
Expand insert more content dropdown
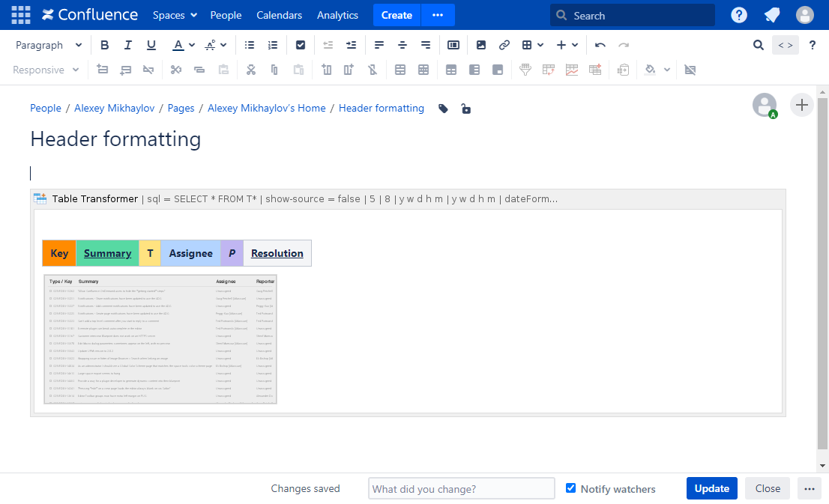coord(575,46)
